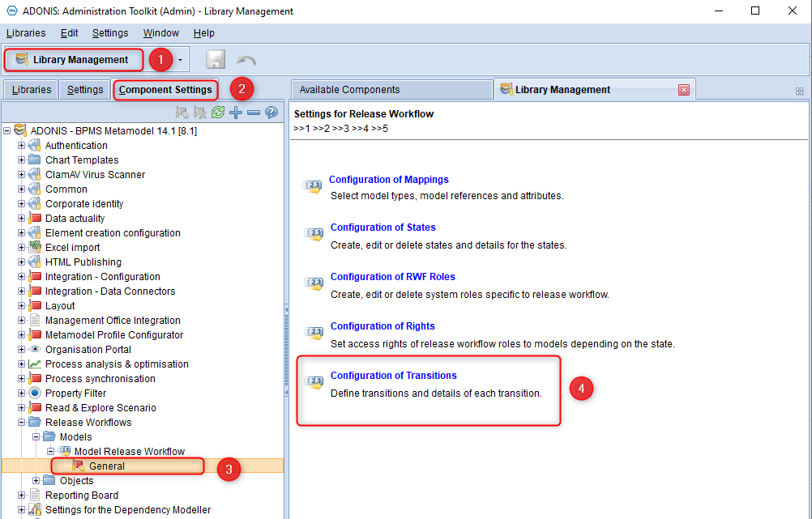Click the blue minus collapse-all icon
Viewport: 812px width, 519px height.
[253, 113]
